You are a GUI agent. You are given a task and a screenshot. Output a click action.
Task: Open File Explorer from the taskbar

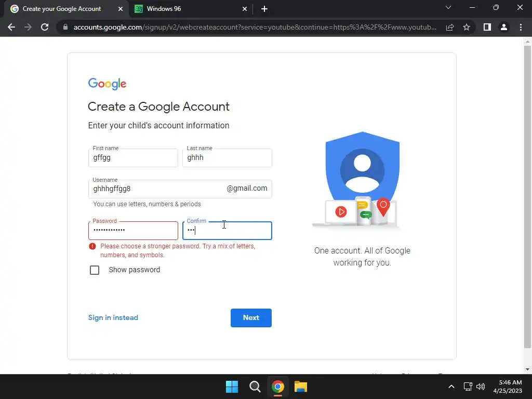tap(301, 387)
